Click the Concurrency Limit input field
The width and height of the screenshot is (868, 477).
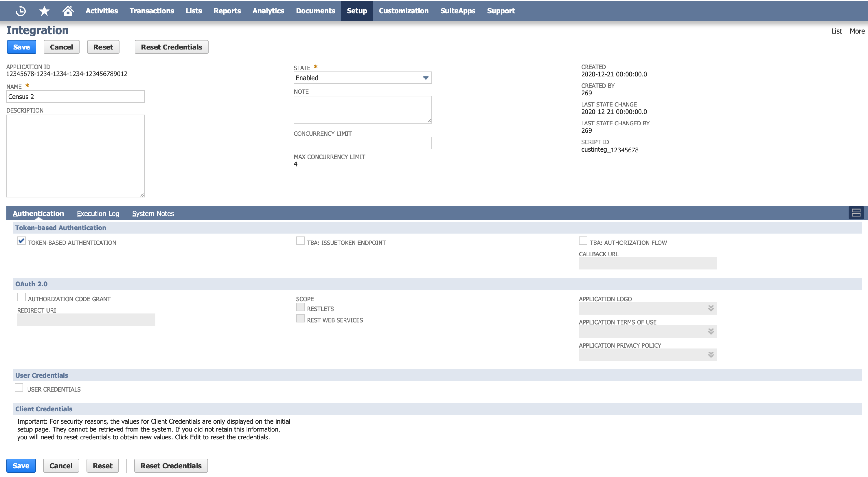click(x=362, y=143)
